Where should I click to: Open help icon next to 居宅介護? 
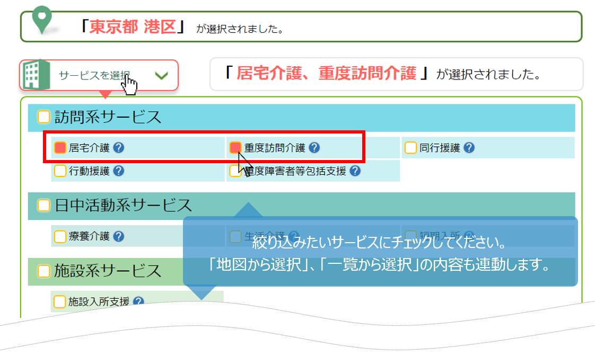pyautogui.click(x=119, y=147)
